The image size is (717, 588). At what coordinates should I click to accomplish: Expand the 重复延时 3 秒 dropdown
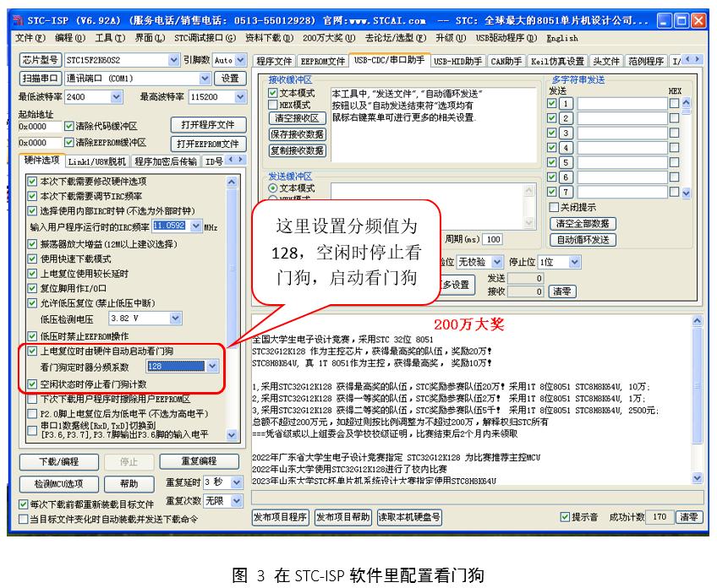tap(236, 482)
